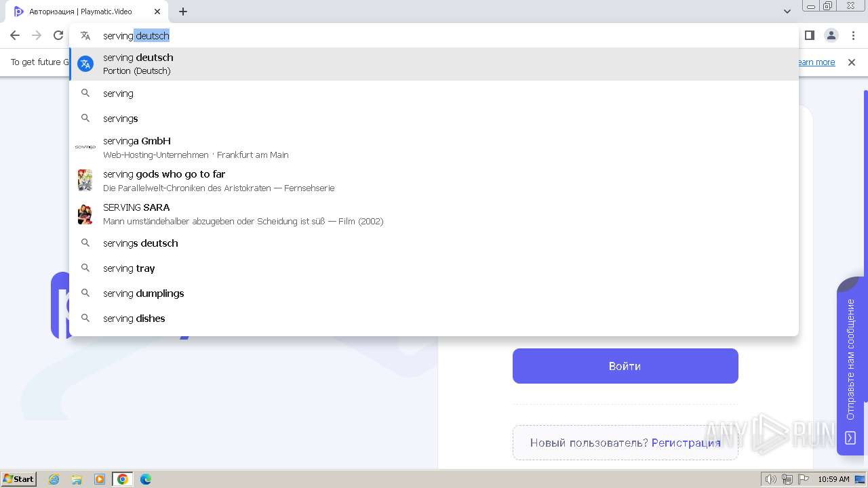This screenshot has height=488, width=868.
Task: Click the feedback panel arrow icon
Action: point(850,438)
